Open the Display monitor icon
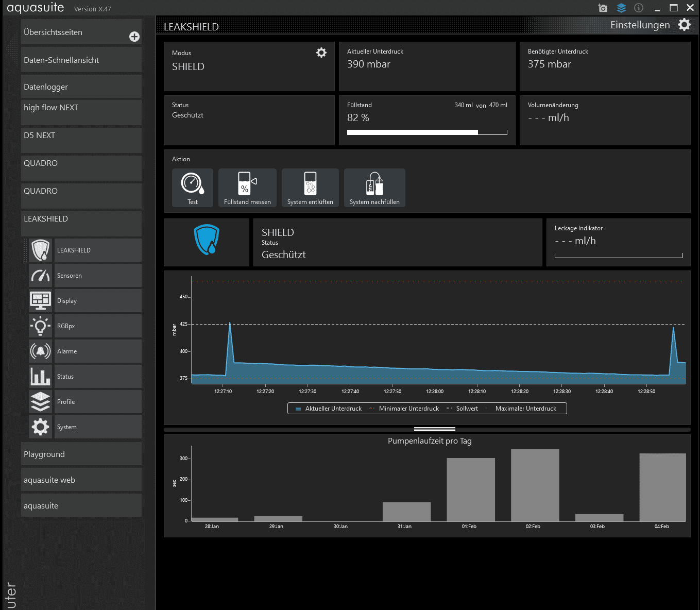This screenshot has height=610, width=700. (x=41, y=300)
